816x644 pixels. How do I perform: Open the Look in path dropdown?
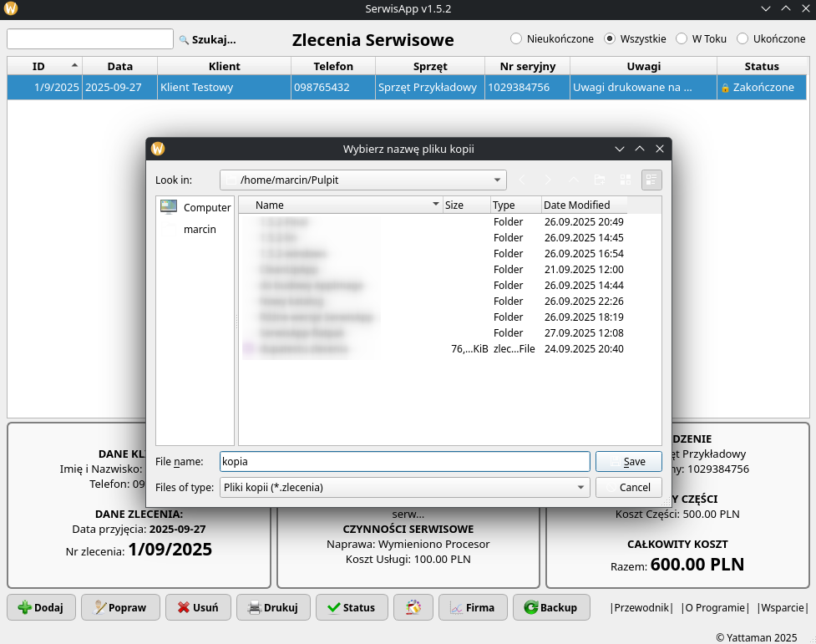tap(498, 180)
